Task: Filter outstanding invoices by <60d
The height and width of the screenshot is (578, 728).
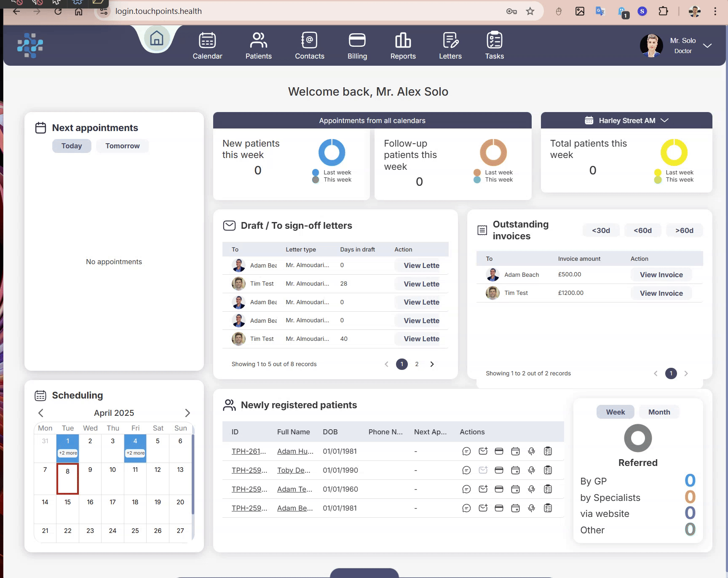Action: pyautogui.click(x=642, y=230)
